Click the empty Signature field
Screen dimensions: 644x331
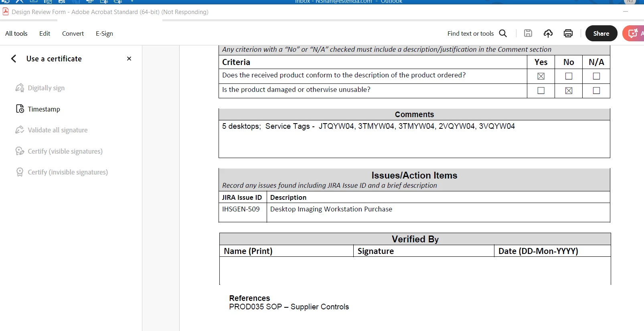coord(423,271)
